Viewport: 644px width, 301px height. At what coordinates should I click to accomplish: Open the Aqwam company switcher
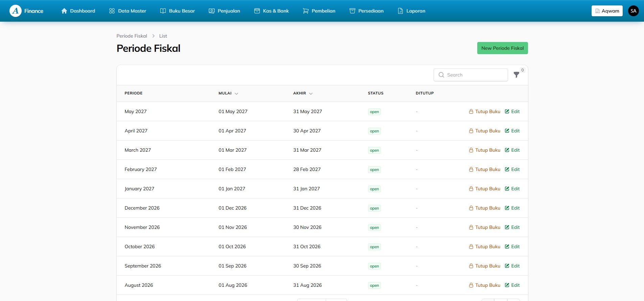pyautogui.click(x=607, y=11)
